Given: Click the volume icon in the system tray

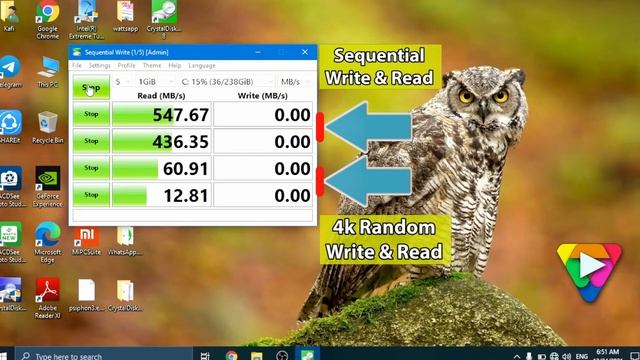Looking at the screenshot, I should [567, 356].
